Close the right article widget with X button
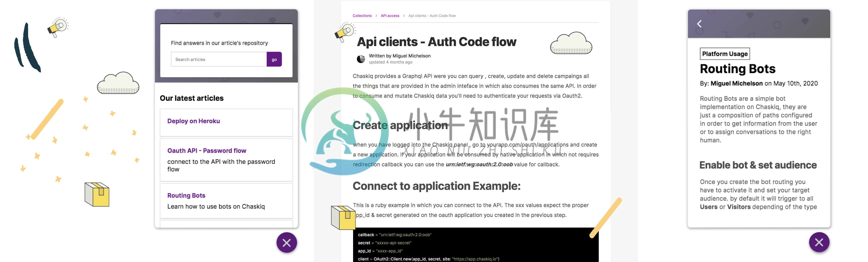Screen dimensions: 868x262 tap(819, 242)
